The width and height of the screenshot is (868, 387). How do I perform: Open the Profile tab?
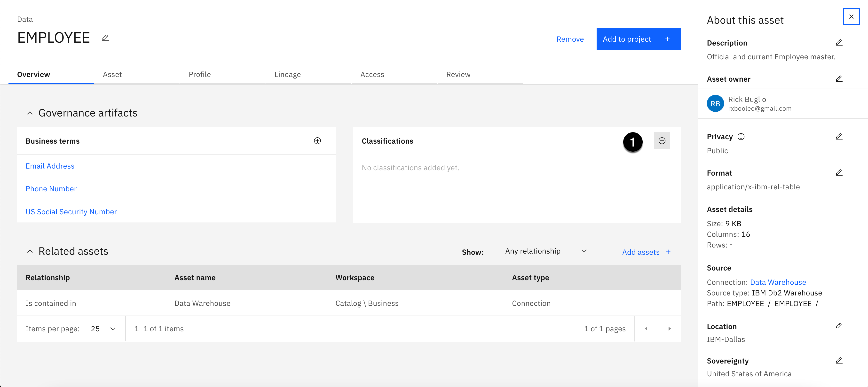(x=199, y=74)
